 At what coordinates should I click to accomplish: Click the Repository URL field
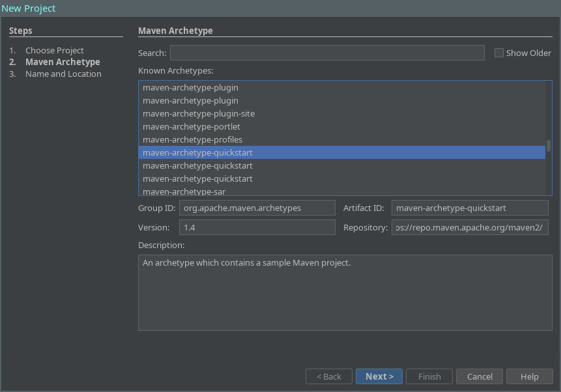469,227
